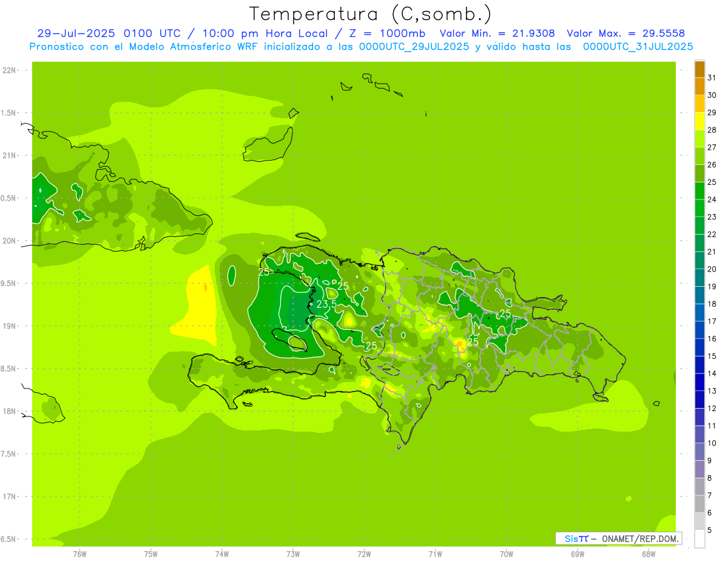Image resolution: width=728 pixels, height=562 pixels.
Task: Click the "23.5" contour label on the map
Action: click(x=327, y=304)
